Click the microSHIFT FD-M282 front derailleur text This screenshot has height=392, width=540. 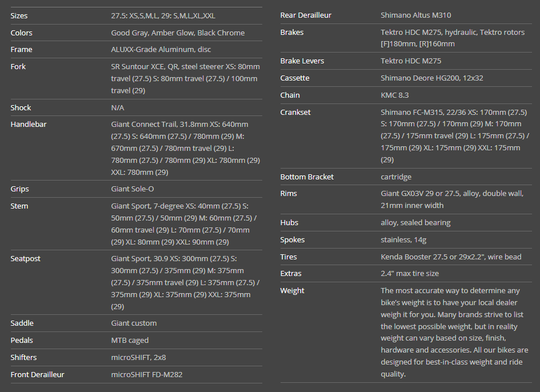(147, 374)
